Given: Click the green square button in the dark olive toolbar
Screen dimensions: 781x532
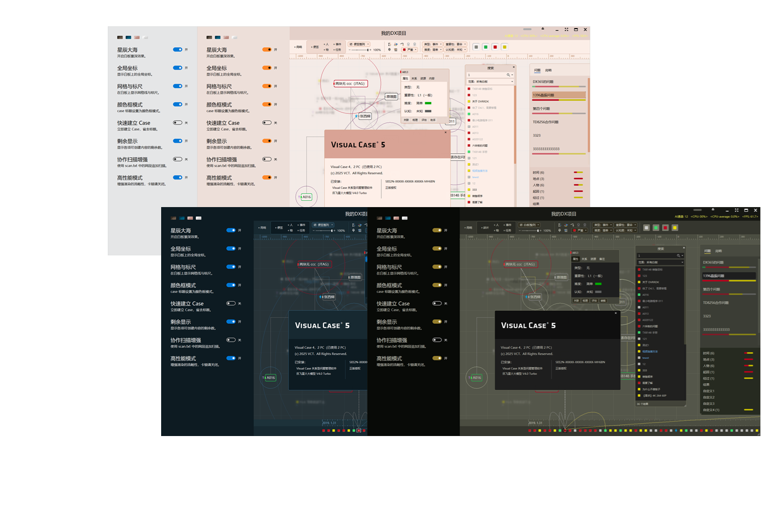Looking at the screenshot, I should click(656, 228).
